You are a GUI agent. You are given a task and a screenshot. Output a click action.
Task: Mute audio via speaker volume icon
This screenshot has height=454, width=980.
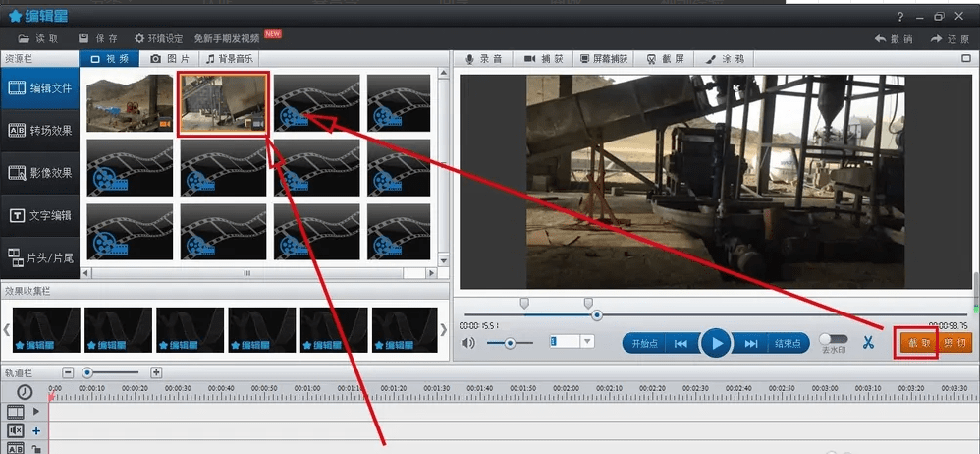(469, 343)
